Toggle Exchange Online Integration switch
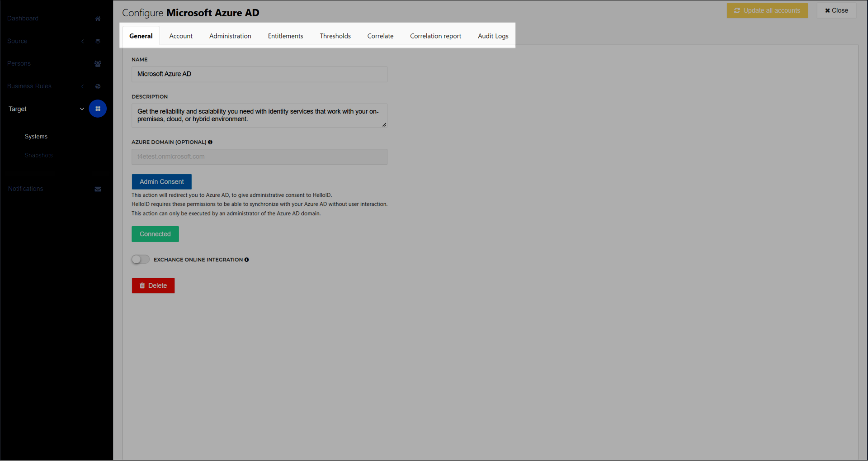 click(141, 259)
